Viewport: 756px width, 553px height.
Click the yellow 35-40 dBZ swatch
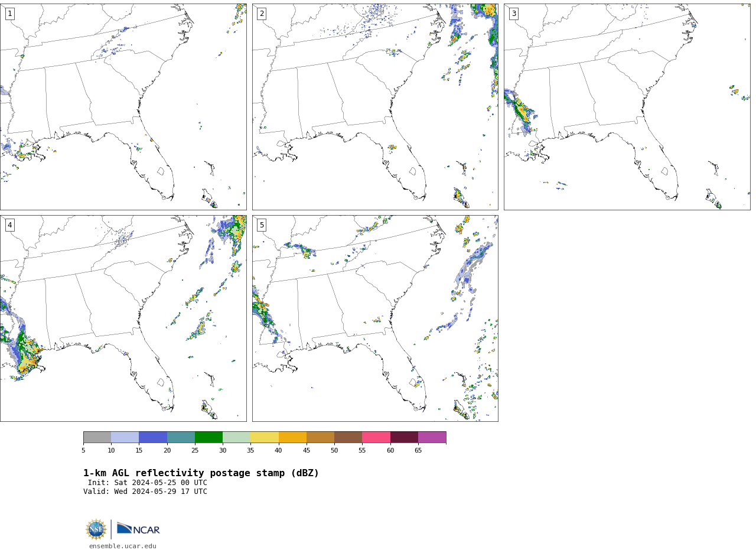click(265, 437)
